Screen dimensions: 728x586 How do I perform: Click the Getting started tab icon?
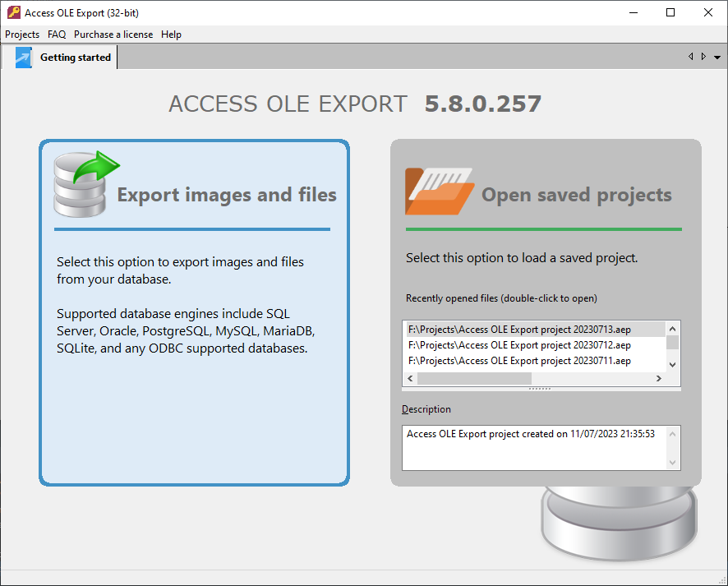tap(24, 58)
